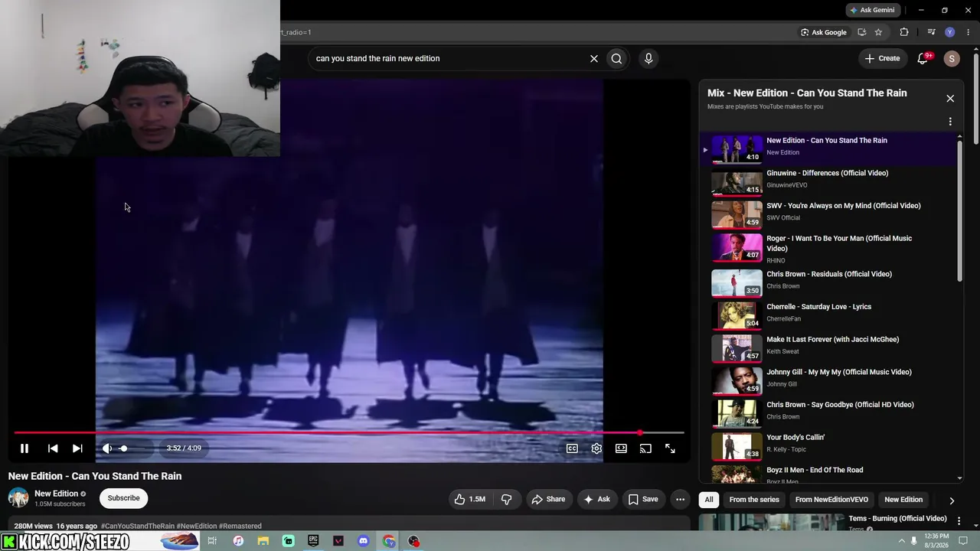Mute the video volume speaker icon
The width and height of the screenshot is (980, 551).
pos(107,448)
